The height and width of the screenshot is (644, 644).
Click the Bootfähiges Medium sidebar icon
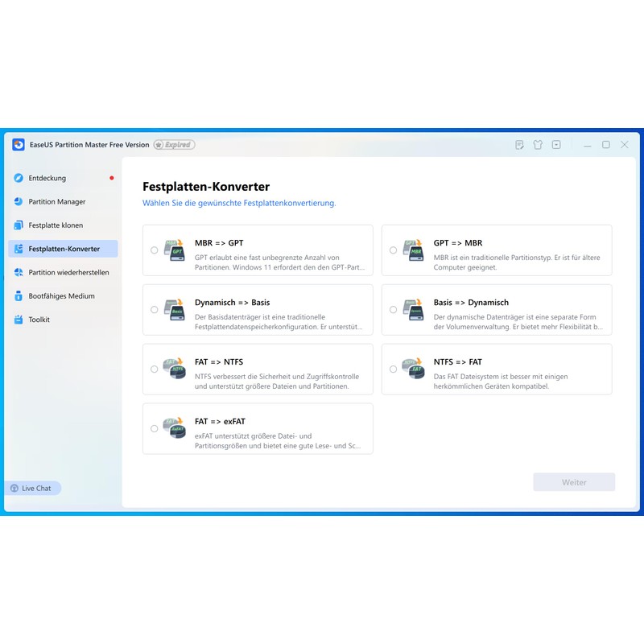(19, 296)
